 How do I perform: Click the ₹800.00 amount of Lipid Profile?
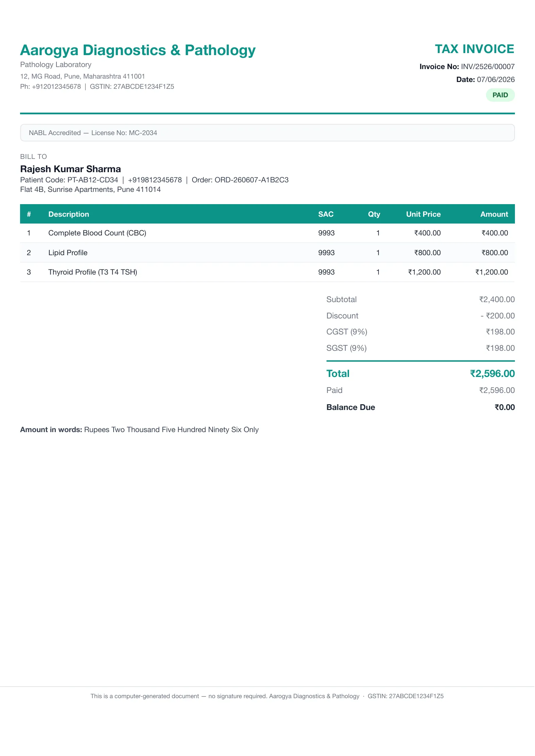tap(495, 253)
